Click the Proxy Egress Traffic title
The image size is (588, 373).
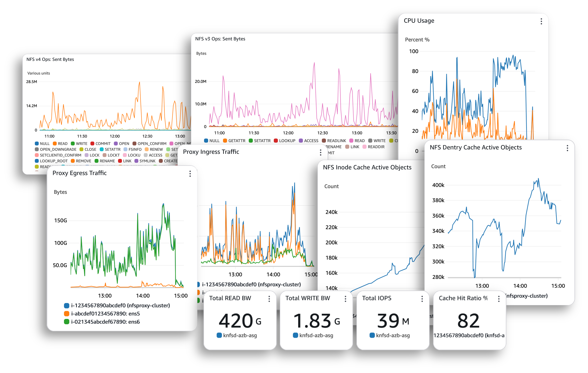[x=80, y=173]
